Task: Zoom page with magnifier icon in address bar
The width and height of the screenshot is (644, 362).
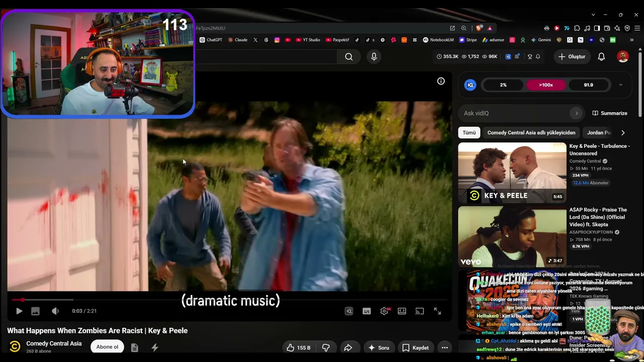Action: [x=464, y=28]
